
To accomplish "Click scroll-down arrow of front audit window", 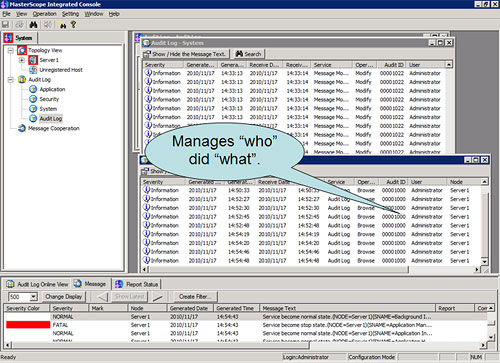I will [x=485, y=262].
